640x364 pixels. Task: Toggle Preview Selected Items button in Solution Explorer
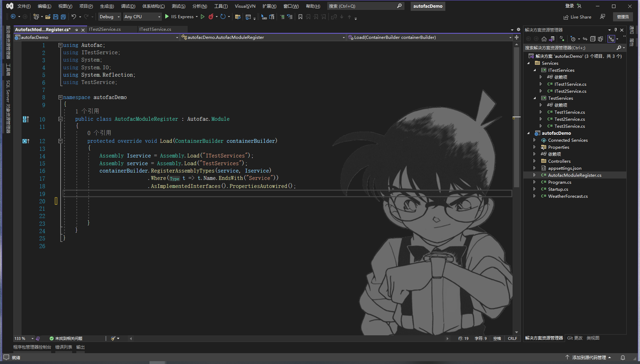[x=611, y=39]
